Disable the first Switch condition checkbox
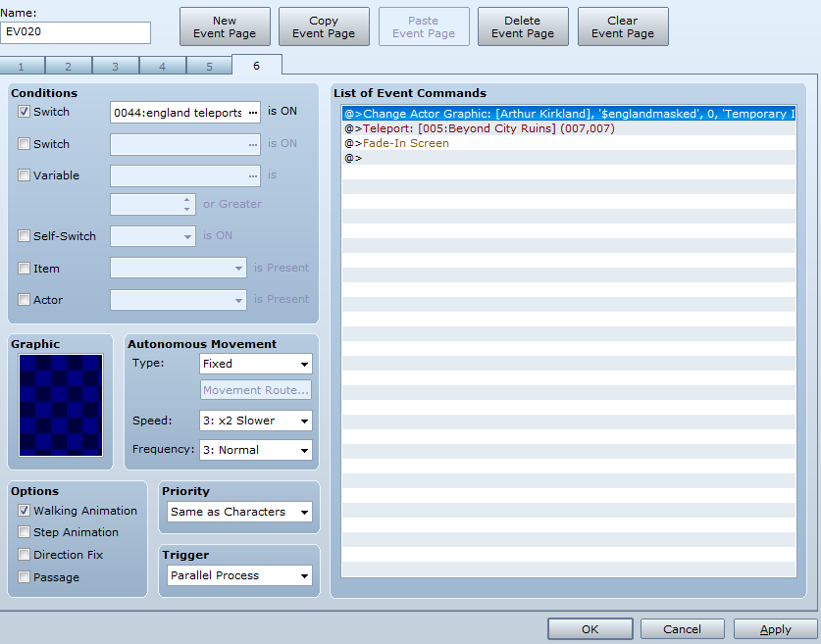This screenshot has height=644, width=821. [25, 112]
